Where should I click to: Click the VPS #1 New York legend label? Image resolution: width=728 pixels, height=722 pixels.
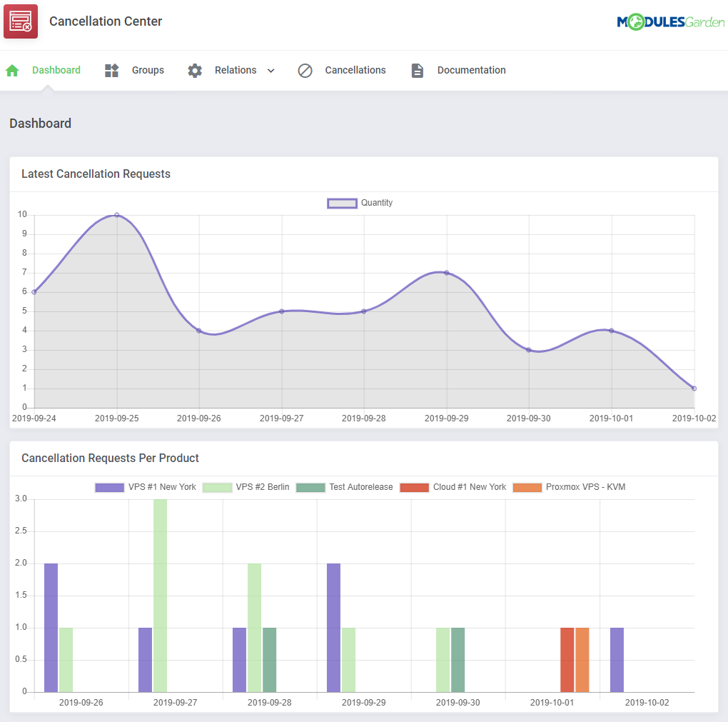click(x=162, y=487)
